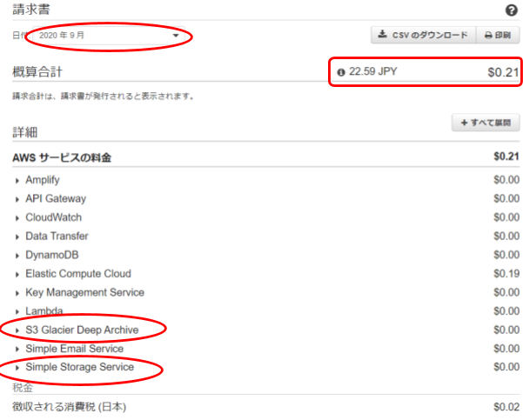The height and width of the screenshot is (420, 523).
Task: Click the 22.59 JPY estimated total
Action: click(373, 71)
